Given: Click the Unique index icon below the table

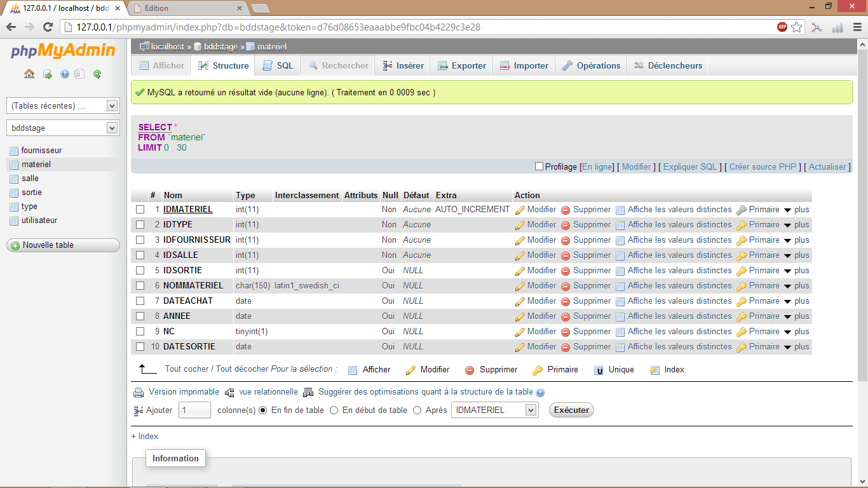Looking at the screenshot, I should point(598,369).
